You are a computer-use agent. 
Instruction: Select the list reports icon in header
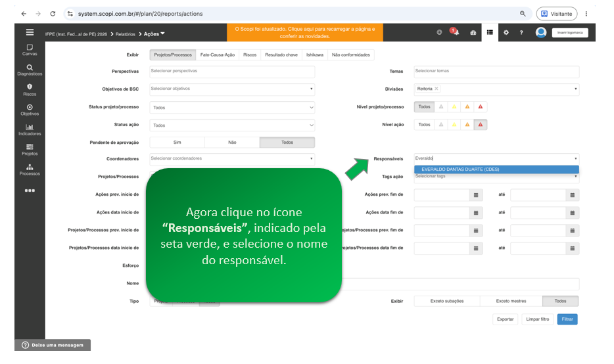490,32
